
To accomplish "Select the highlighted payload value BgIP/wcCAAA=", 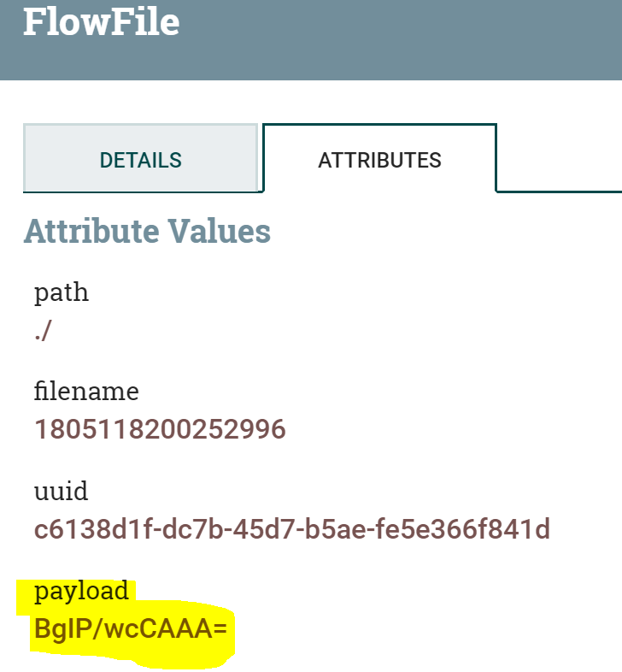I will (131, 629).
